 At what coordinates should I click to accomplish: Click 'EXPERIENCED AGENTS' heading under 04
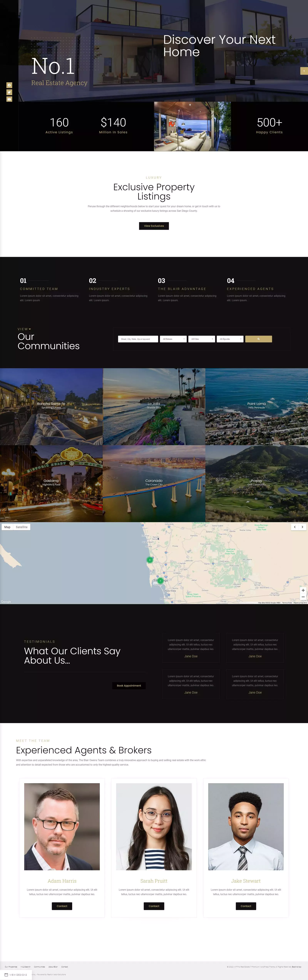[250, 289]
